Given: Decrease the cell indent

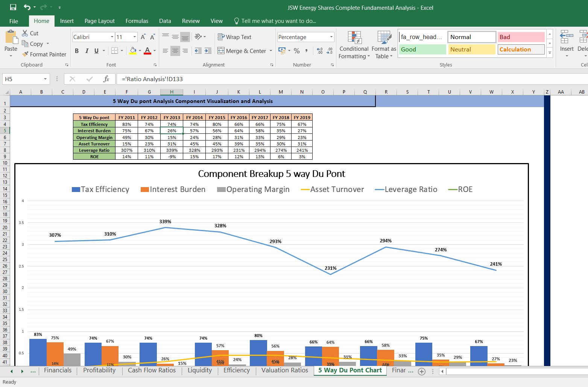Looking at the screenshot, I should (x=198, y=51).
